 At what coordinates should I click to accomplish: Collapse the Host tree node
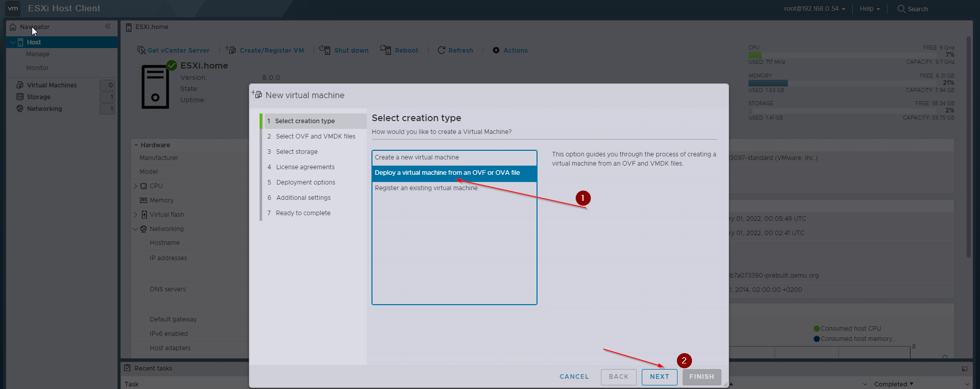13,42
